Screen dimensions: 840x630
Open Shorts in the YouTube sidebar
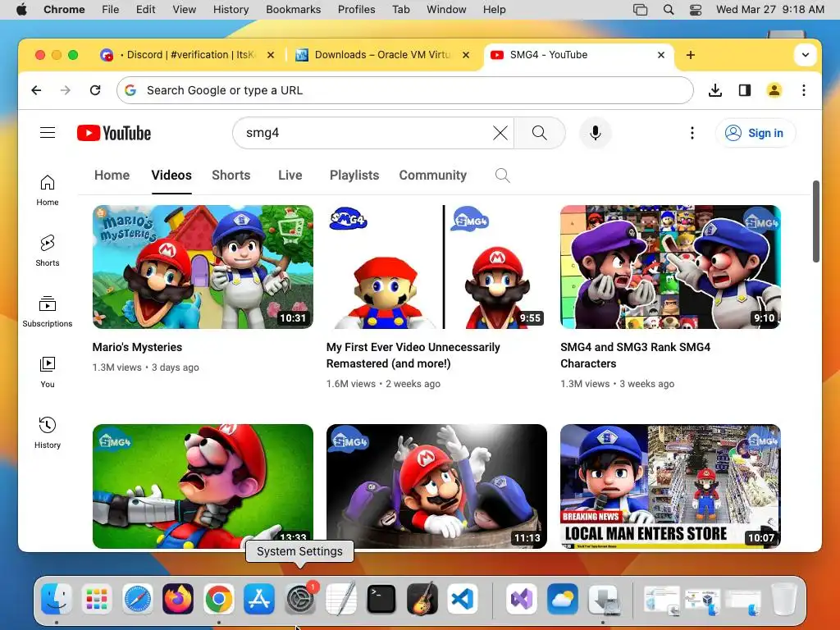coord(48,251)
